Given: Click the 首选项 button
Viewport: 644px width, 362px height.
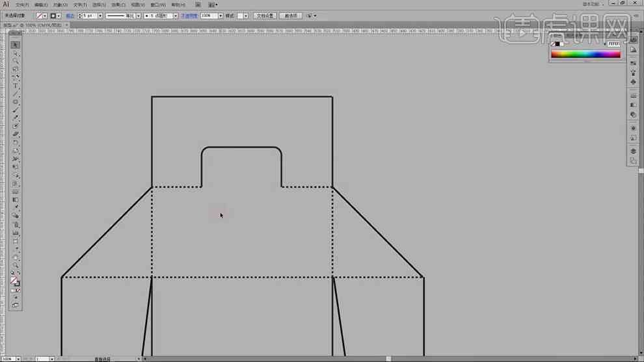Looking at the screenshot, I should [291, 16].
